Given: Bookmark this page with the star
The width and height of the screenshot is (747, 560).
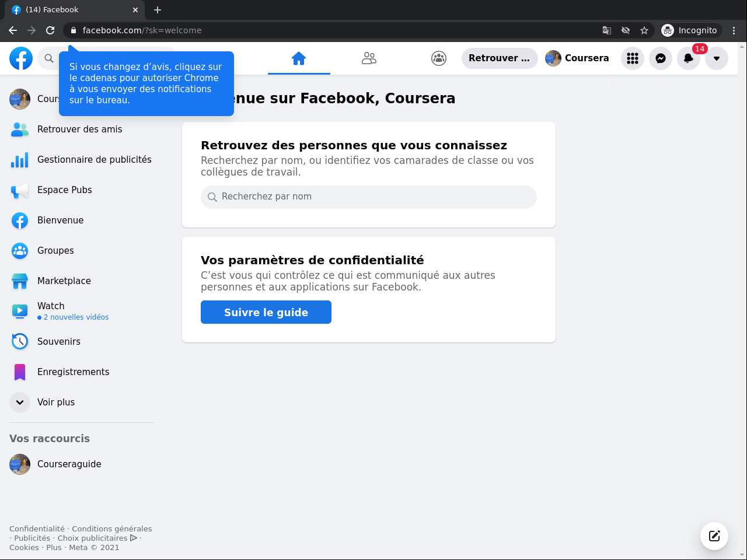Looking at the screenshot, I should (x=644, y=30).
